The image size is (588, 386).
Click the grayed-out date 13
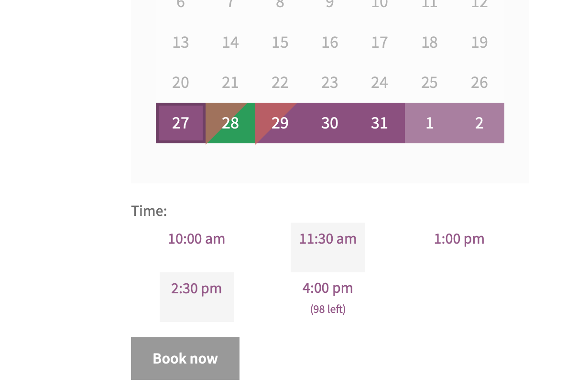click(181, 42)
